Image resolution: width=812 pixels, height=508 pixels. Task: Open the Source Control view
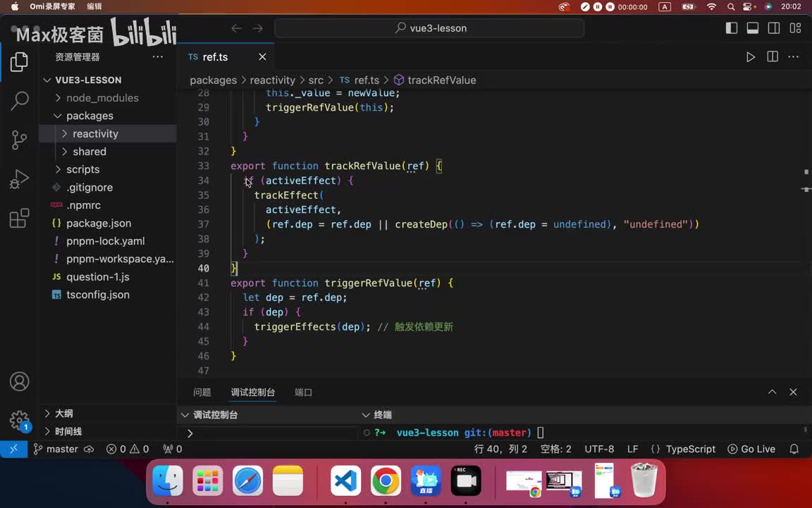click(19, 140)
